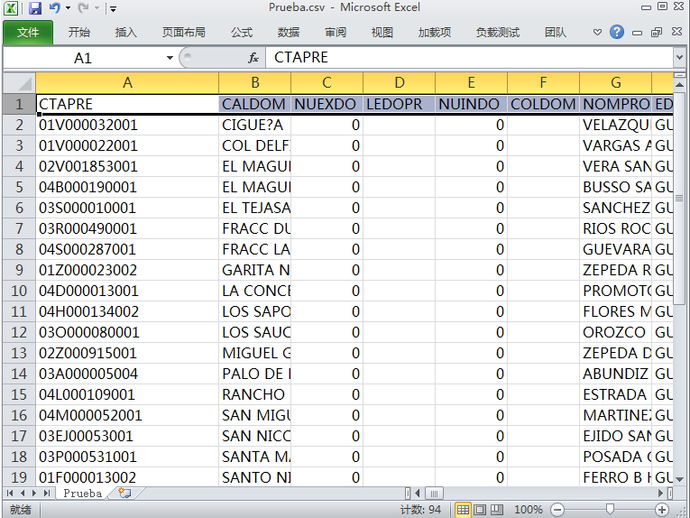Click the 计数: 94 status bar entry

[x=420, y=510]
